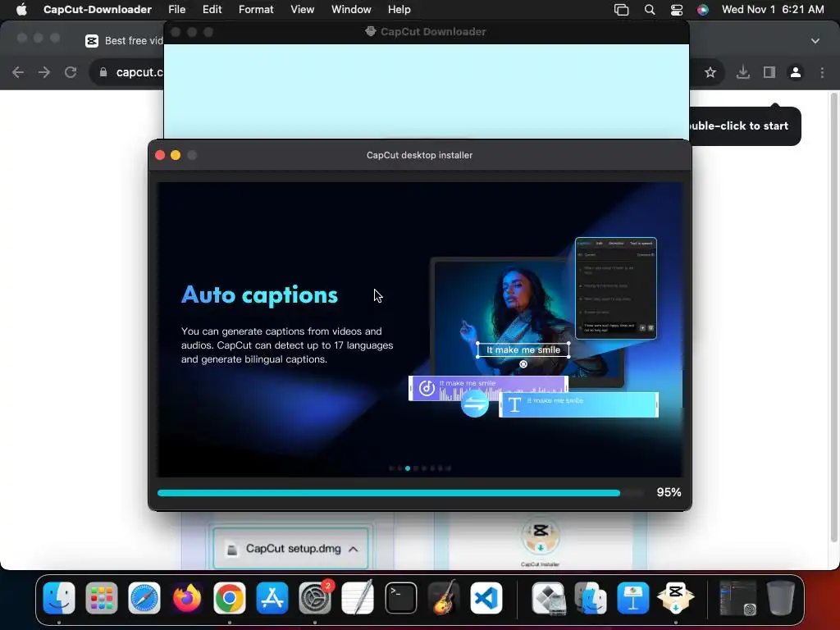Open the Format menu
Viewport: 840px width, 630px height.
pos(256,10)
